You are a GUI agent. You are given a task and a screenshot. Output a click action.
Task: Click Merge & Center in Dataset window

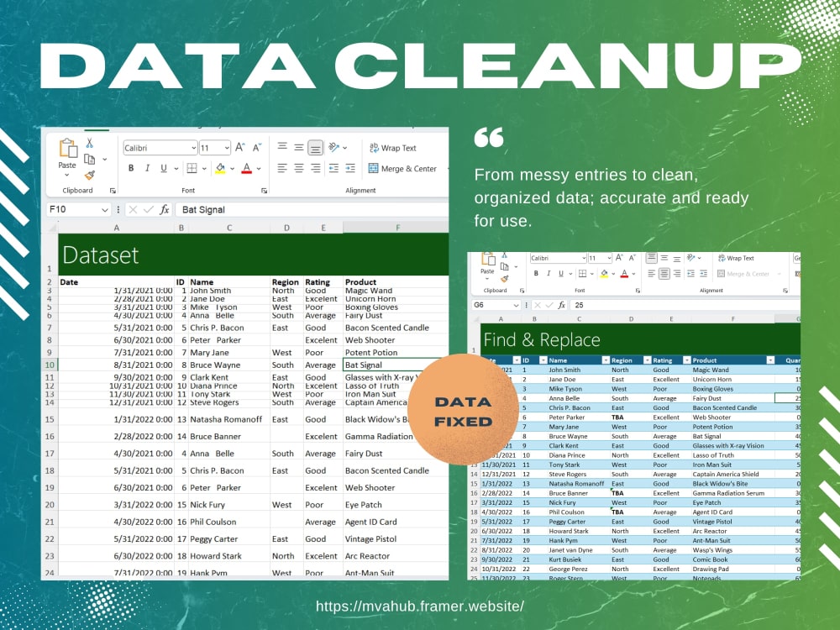(x=402, y=168)
